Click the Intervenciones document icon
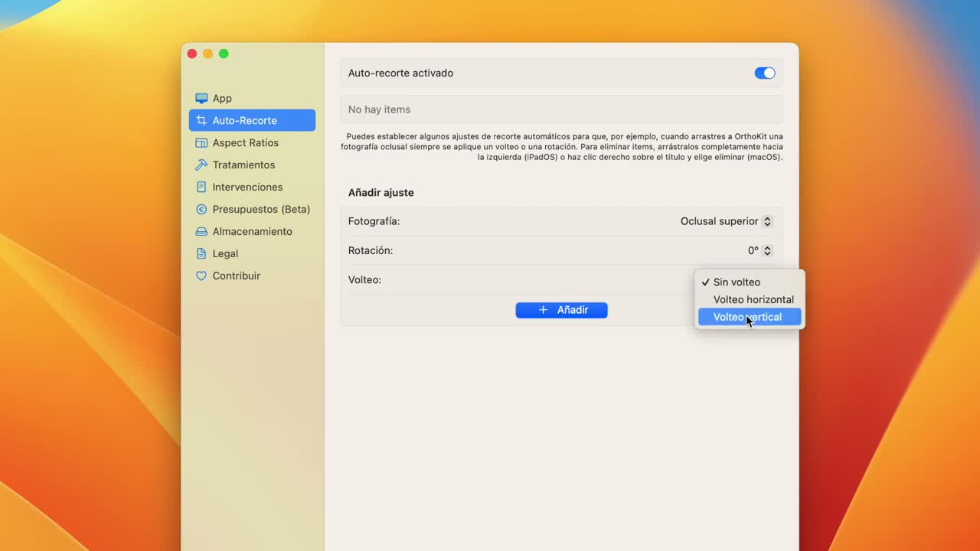The width and height of the screenshot is (980, 551). (201, 187)
